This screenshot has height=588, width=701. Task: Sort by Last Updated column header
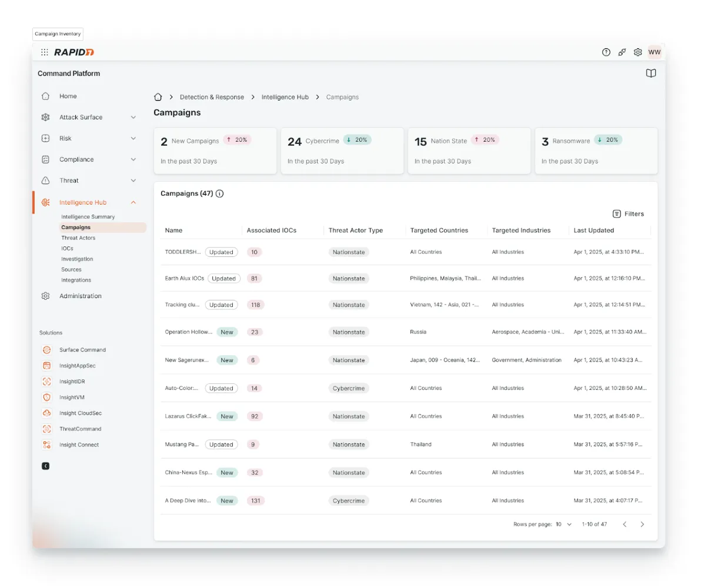tap(593, 230)
